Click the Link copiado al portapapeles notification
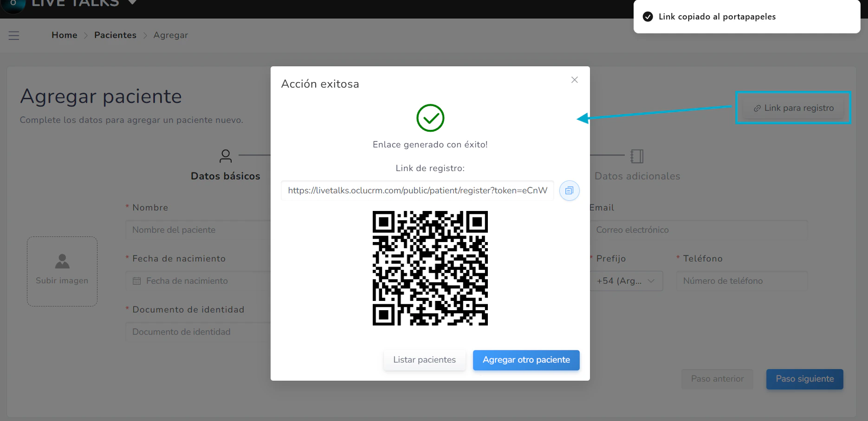Screen dimensions: 868x421 (x=747, y=17)
